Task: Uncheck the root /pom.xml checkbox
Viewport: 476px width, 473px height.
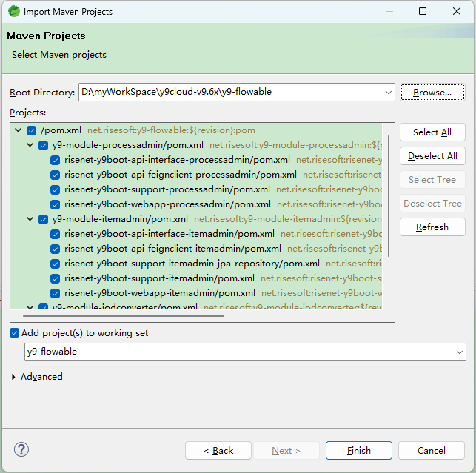Action: tap(32, 130)
